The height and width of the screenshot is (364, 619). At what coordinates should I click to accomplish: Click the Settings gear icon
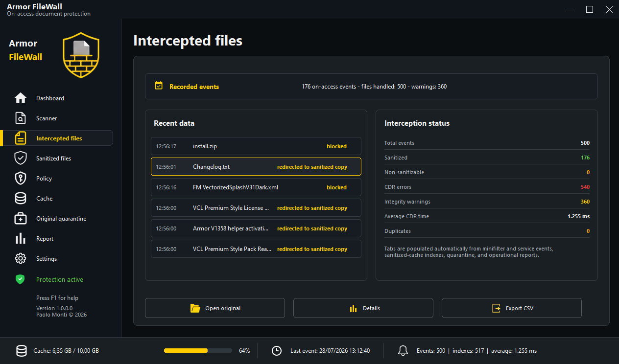coord(21,258)
